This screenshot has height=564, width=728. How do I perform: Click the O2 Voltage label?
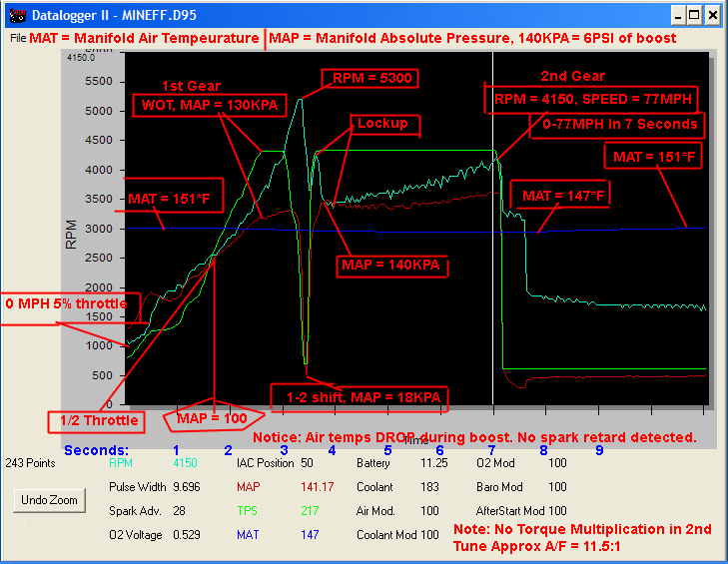click(x=136, y=535)
